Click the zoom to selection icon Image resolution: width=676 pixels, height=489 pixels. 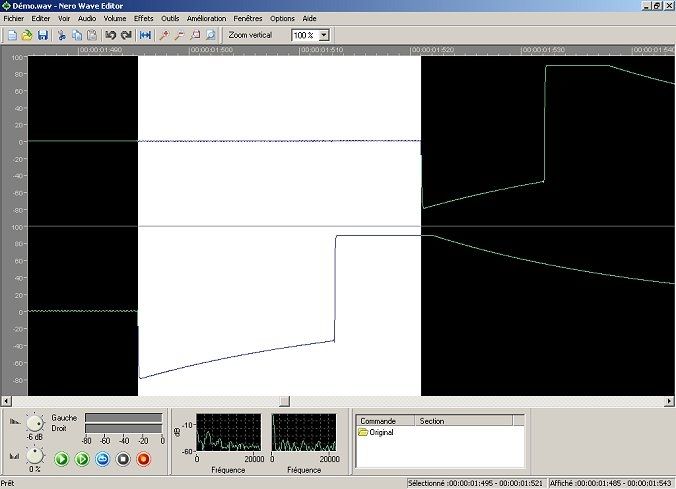pos(195,35)
